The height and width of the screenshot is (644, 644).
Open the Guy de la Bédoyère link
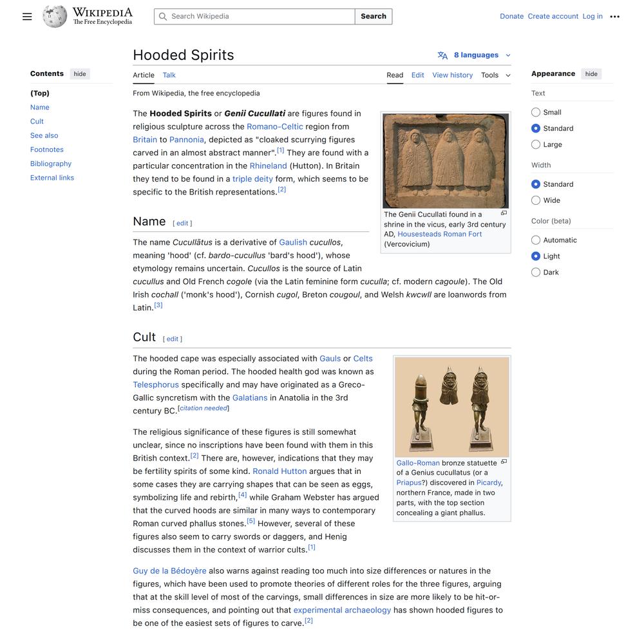pos(169,571)
